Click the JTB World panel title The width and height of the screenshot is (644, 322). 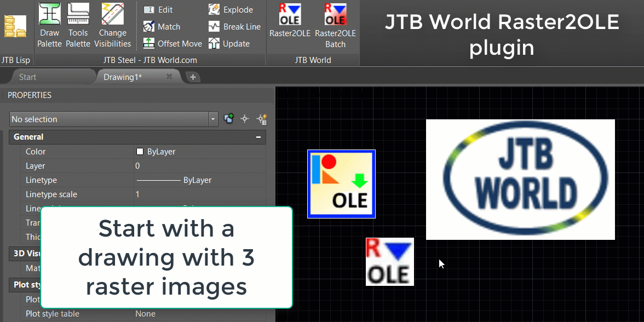click(x=313, y=60)
